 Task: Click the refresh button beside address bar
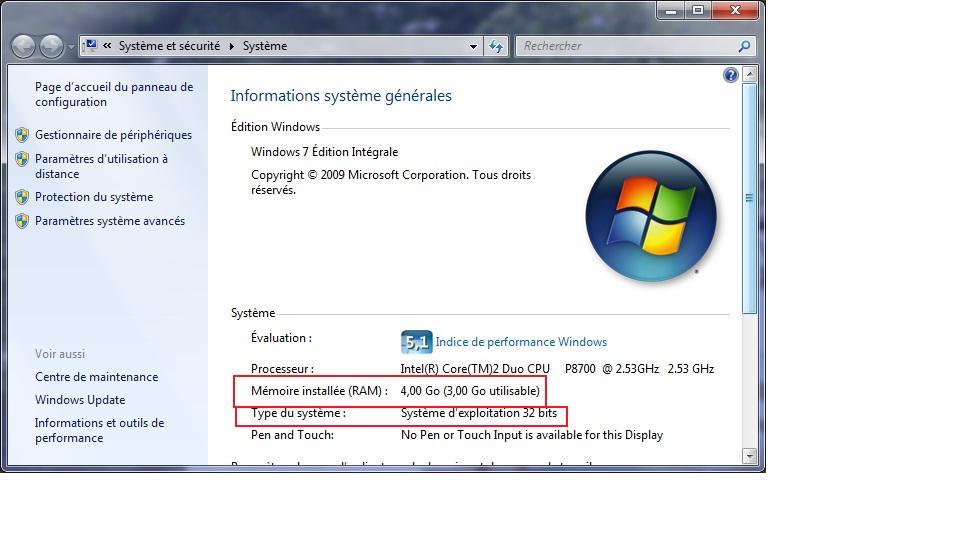coord(497,46)
